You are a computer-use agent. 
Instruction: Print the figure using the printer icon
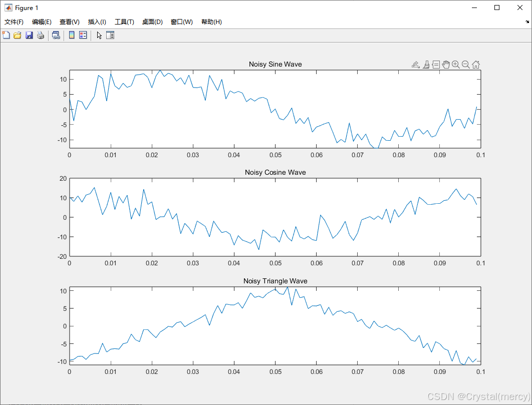click(41, 35)
